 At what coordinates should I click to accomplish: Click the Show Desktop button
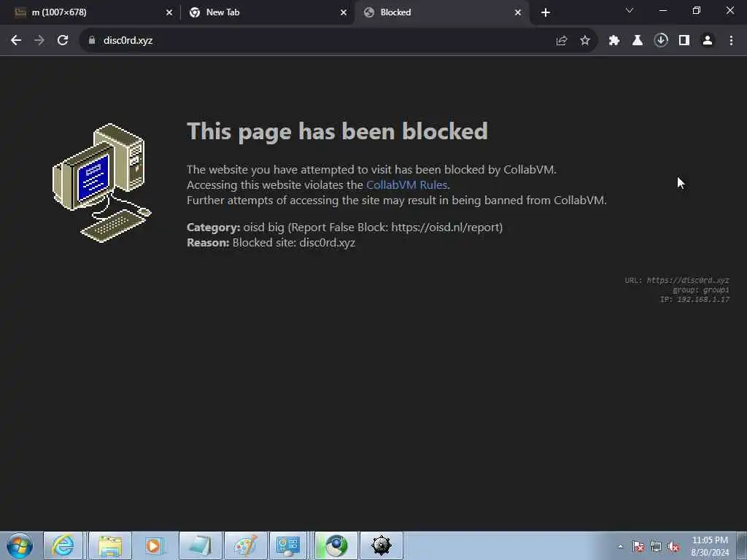[x=742, y=545]
